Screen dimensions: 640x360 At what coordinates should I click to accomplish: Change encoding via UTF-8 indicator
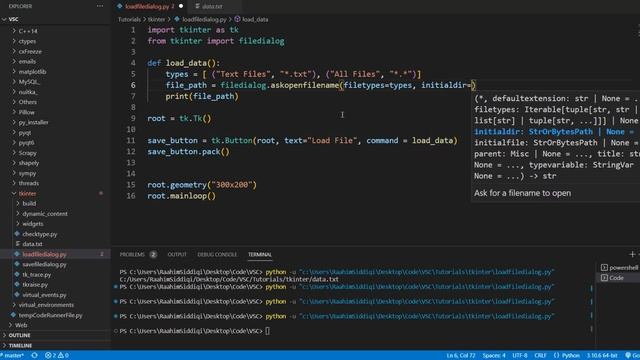520,356
